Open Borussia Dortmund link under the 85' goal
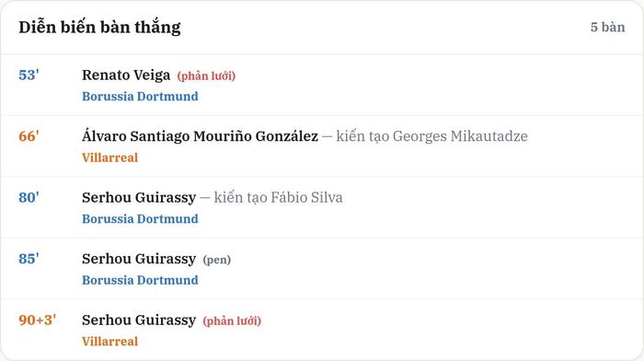644x361 pixels. click(140, 280)
